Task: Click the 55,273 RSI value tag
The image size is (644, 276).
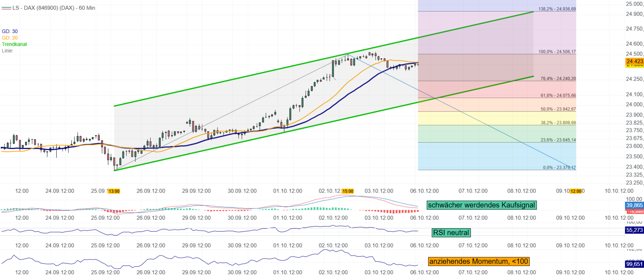Action: click(x=634, y=230)
